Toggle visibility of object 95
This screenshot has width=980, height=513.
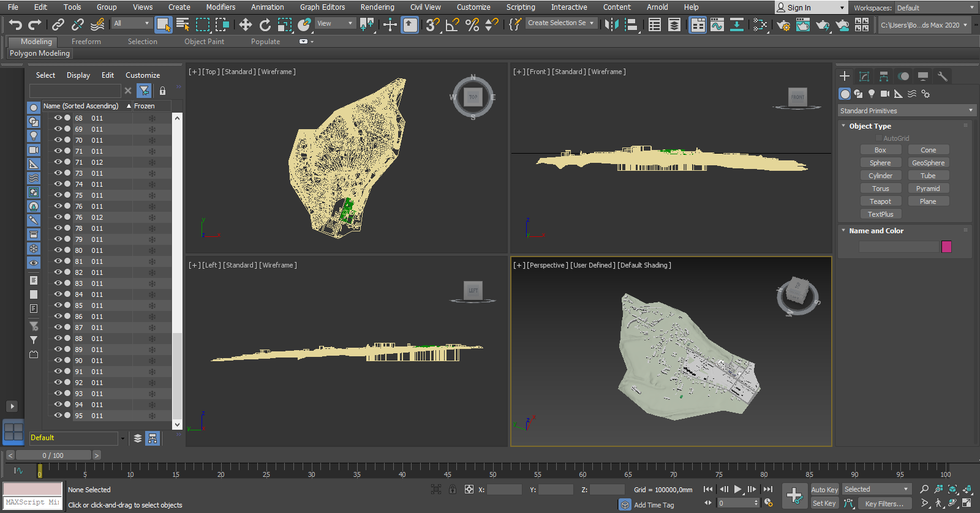click(x=58, y=416)
